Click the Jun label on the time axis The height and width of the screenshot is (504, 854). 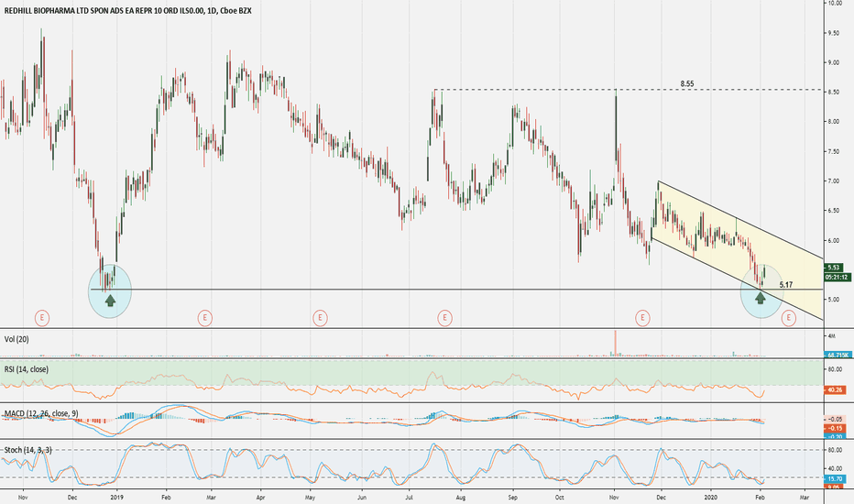pyautogui.click(x=362, y=497)
